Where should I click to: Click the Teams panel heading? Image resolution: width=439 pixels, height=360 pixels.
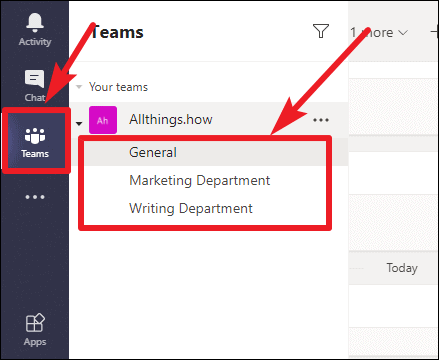(117, 32)
